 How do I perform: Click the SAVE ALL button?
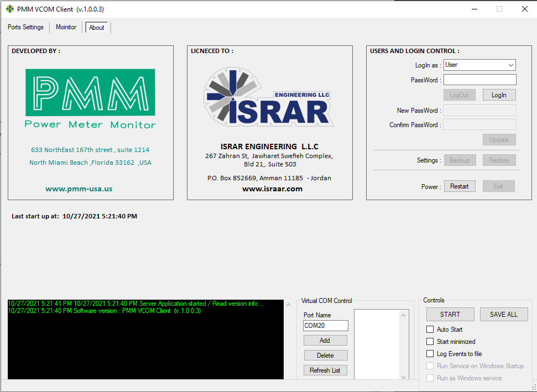pyautogui.click(x=503, y=314)
